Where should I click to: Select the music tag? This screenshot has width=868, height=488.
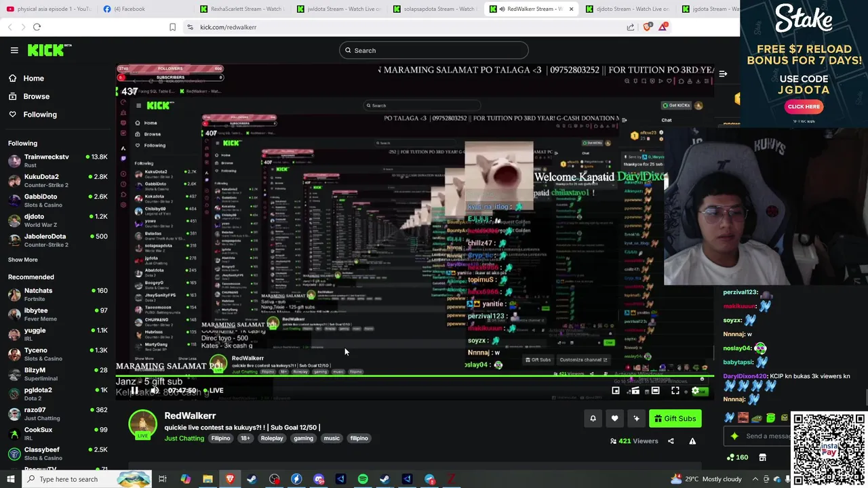332,439
